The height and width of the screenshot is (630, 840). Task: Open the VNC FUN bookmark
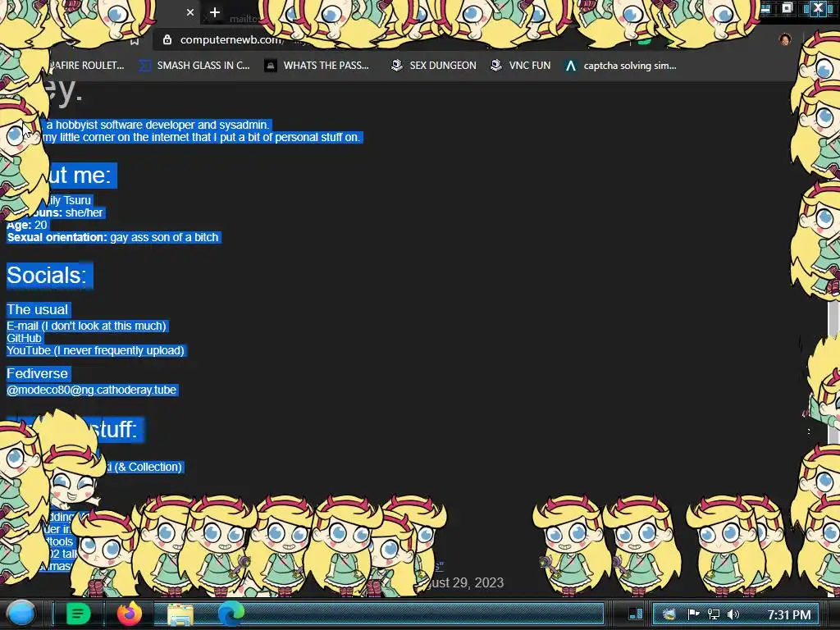pos(521,66)
